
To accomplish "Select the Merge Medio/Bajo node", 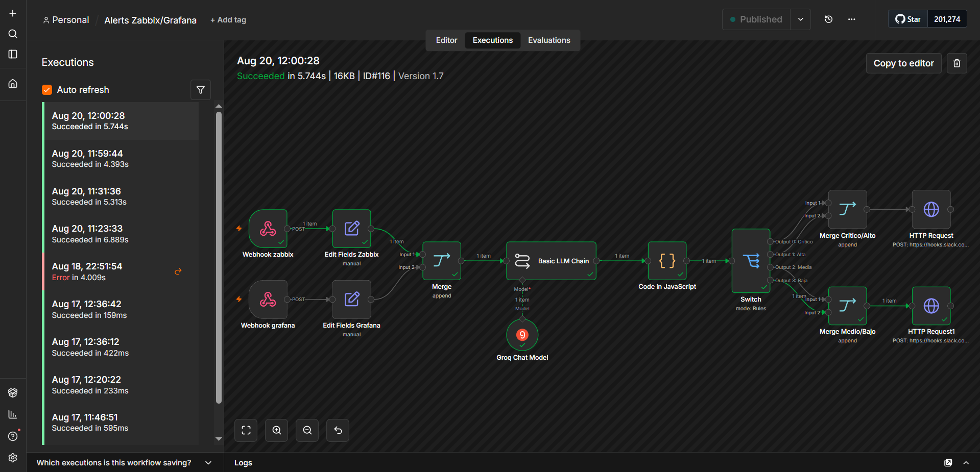I will click(x=847, y=306).
